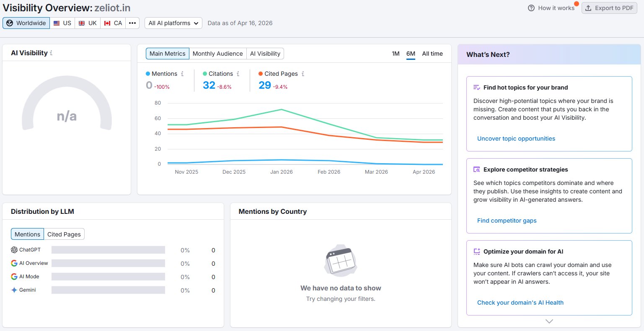The height and width of the screenshot is (331, 644).
Task: Open Find competitor gaps link
Action: pyautogui.click(x=507, y=221)
